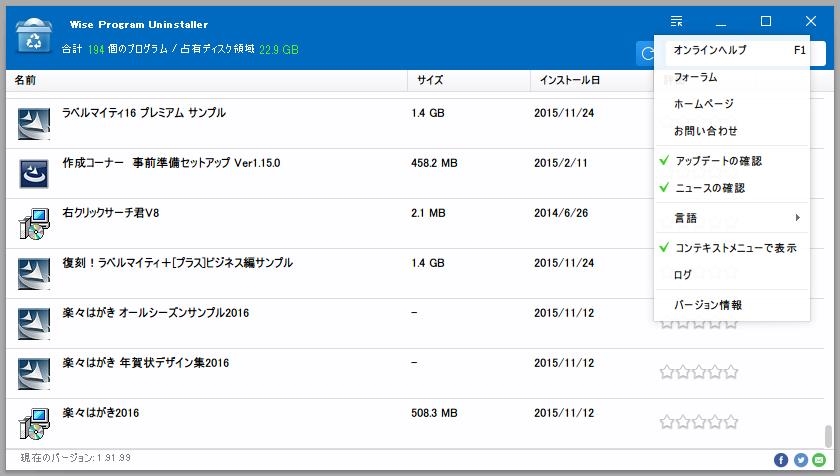Close the Wise Program Uninstaller window
Screen dimensions: 840x476
click(811, 21)
